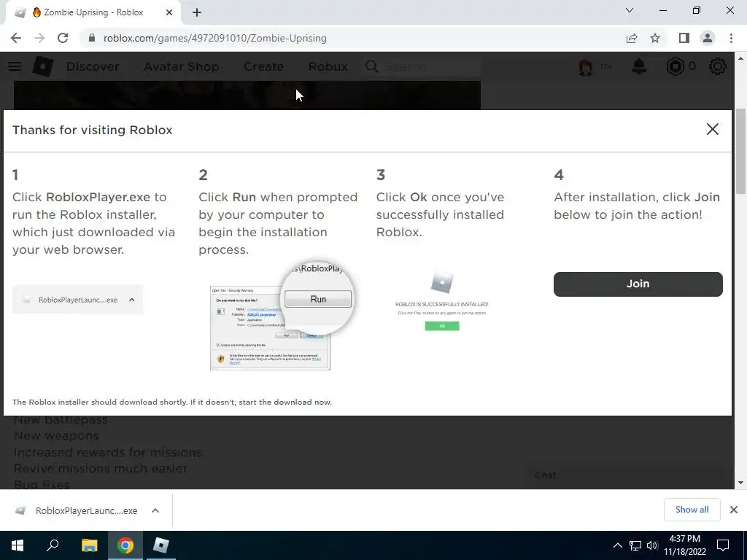
Task: Click the search magnifier icon in Roblox
Action: point(372,66)
